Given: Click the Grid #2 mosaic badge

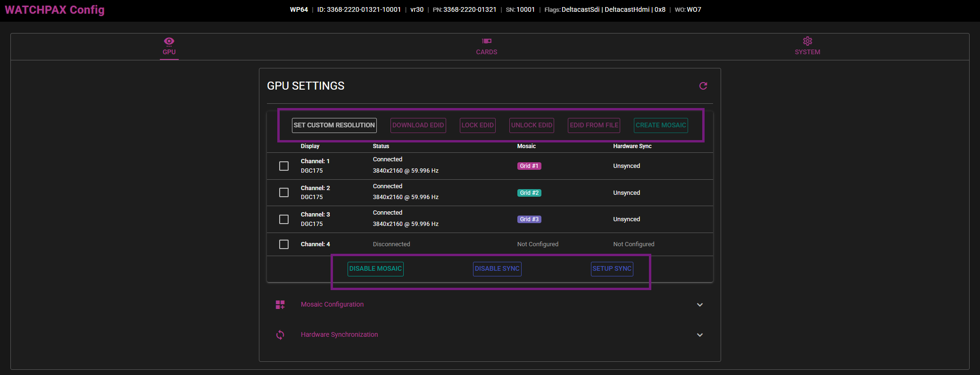Looking at the screenshot, I should (x=529, y=193).
